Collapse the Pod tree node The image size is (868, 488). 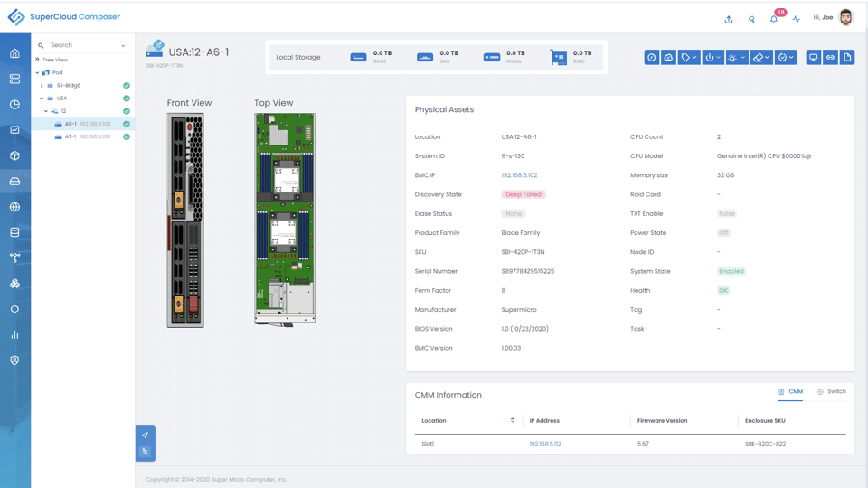(x=37, y=72)
